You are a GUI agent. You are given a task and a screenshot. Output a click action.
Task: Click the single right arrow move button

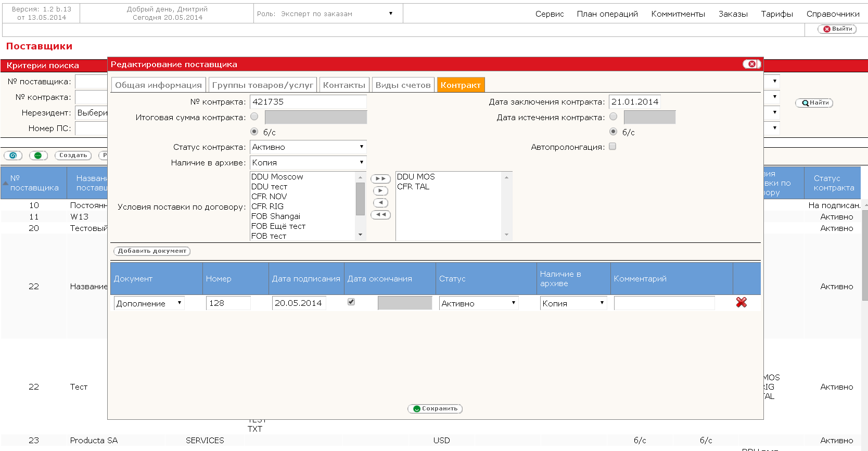point(380,191)
